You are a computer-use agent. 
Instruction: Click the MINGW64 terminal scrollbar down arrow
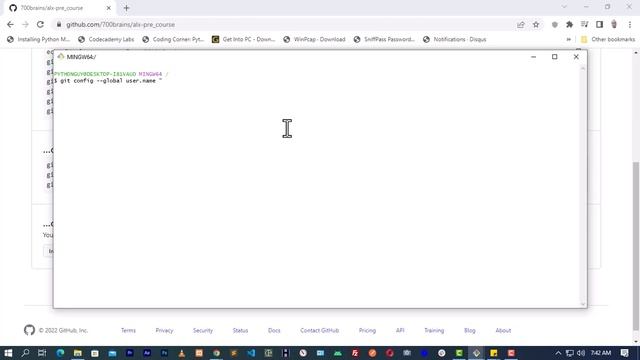583,304
